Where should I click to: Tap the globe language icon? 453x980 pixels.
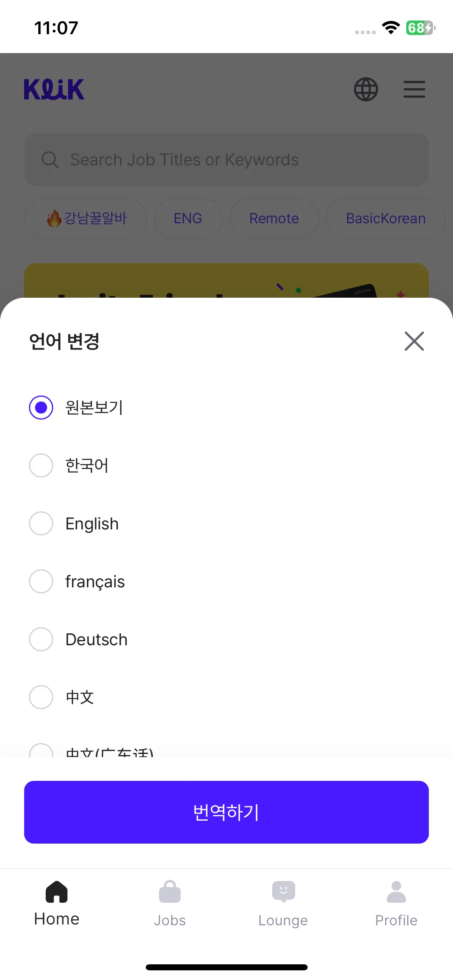click(x=366, y=89)
